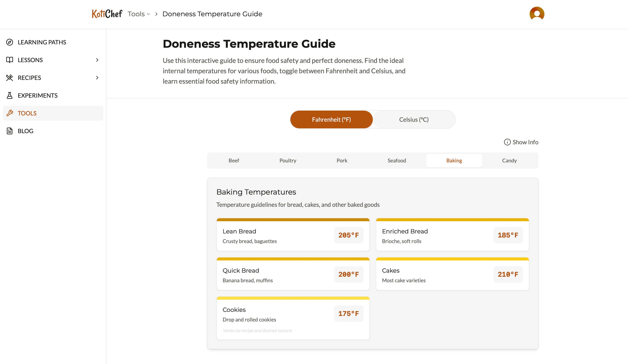Select the Pork tab

point(342,160)
